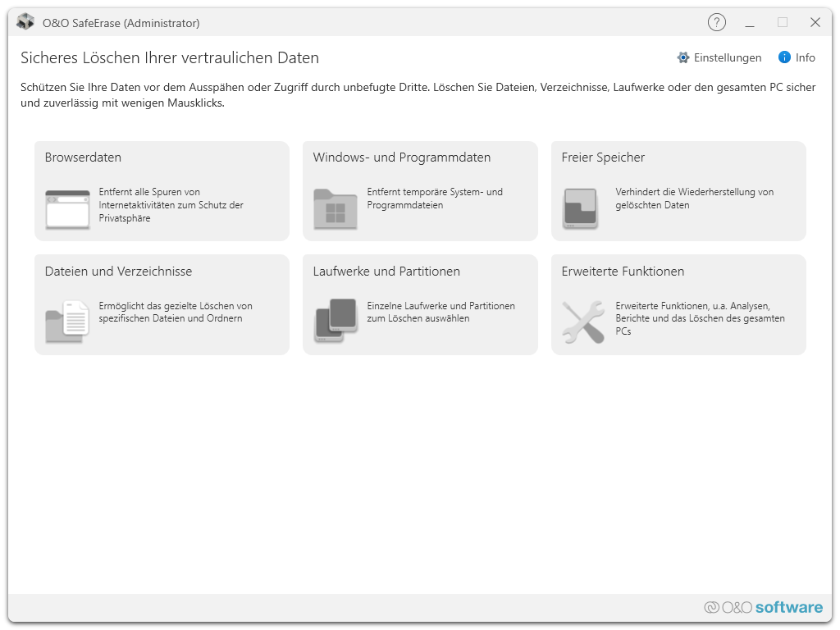Choose Laufwerke und Partitionen heading
Screen dimensions: 840x630
coord(386,272)
